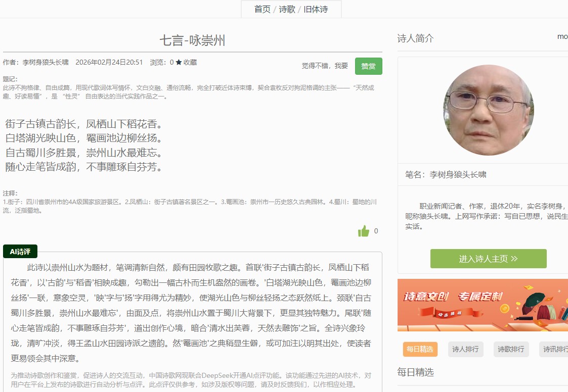
Task: Select the 每日精选 tab
Action: tap(420, 349)
